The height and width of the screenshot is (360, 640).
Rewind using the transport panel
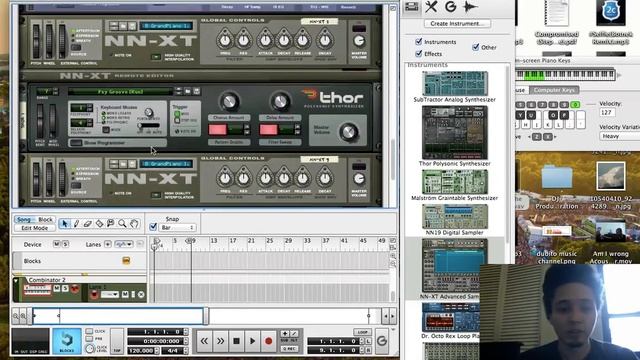pos(204,341)
